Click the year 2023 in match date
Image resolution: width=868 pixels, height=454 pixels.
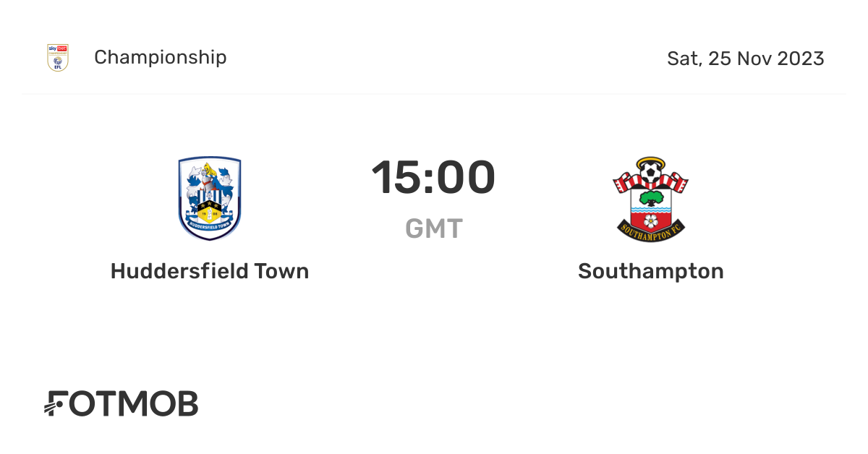801,59
